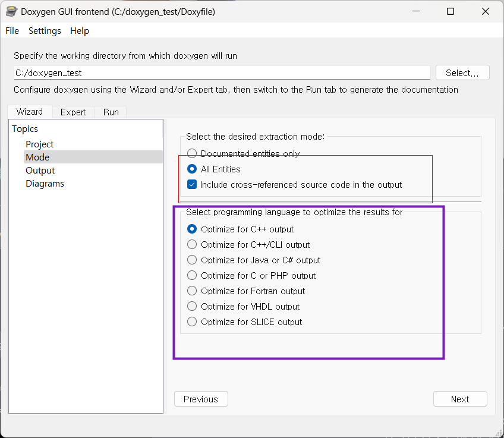Minimize the Doxygen window
This screenshot has height=438, width=504.
coord(416,11)
